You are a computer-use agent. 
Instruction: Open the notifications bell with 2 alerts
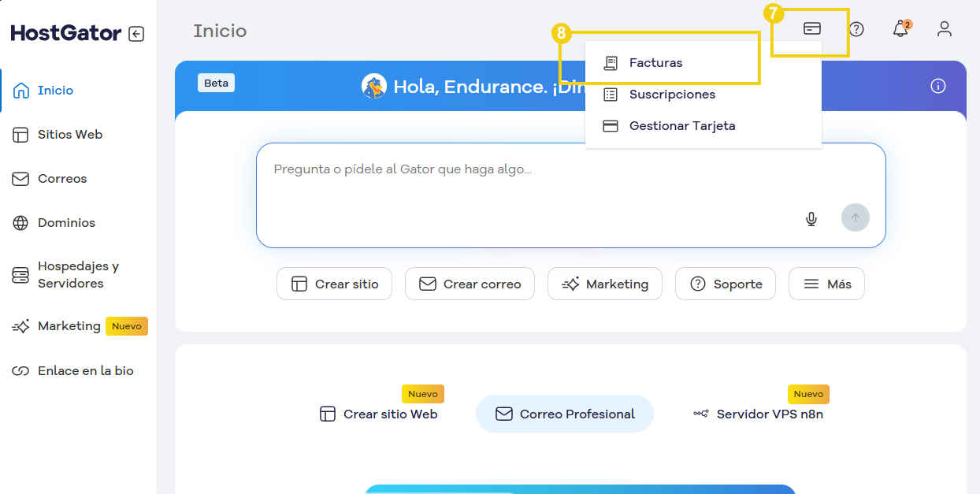(900, 29)
